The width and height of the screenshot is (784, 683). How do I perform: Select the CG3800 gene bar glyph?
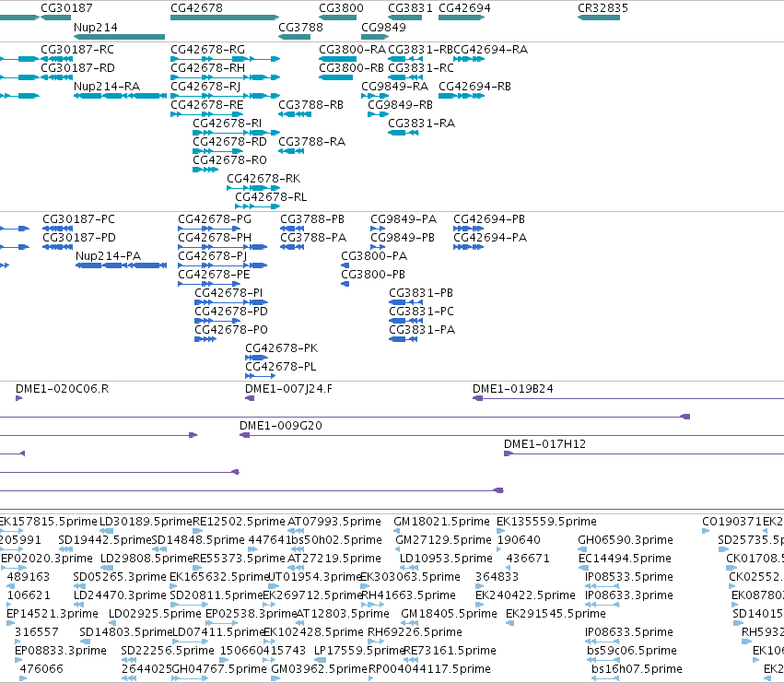337,18
